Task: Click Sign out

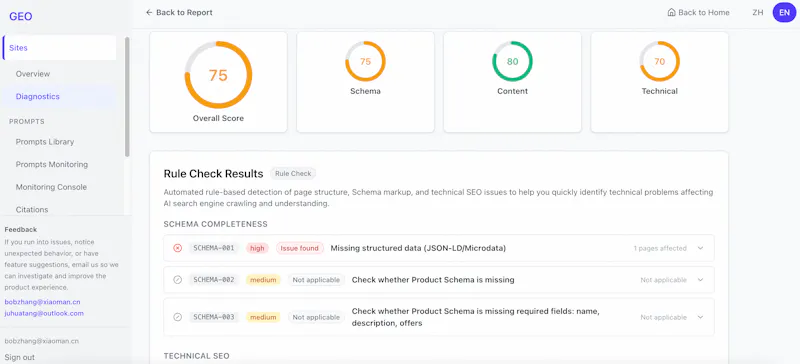Action: 19,357
